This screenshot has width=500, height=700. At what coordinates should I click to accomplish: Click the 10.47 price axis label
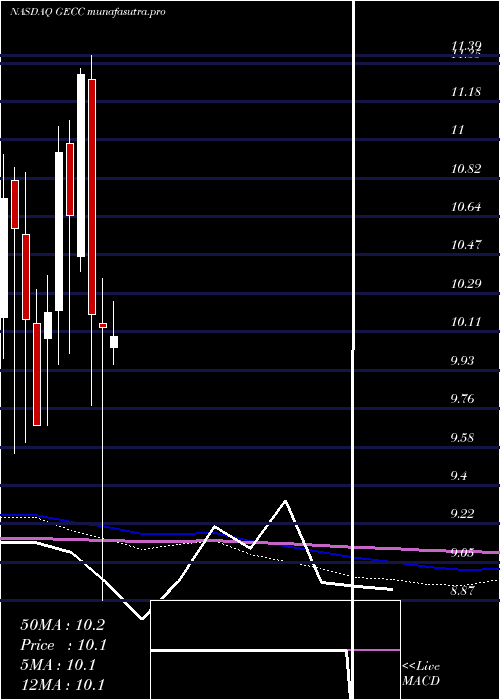coord(466,245)
